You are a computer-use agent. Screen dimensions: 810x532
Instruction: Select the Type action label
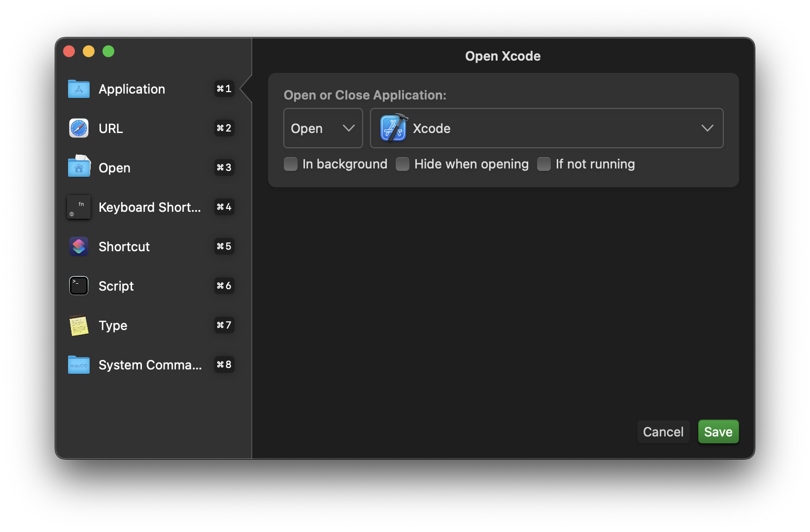113,326
